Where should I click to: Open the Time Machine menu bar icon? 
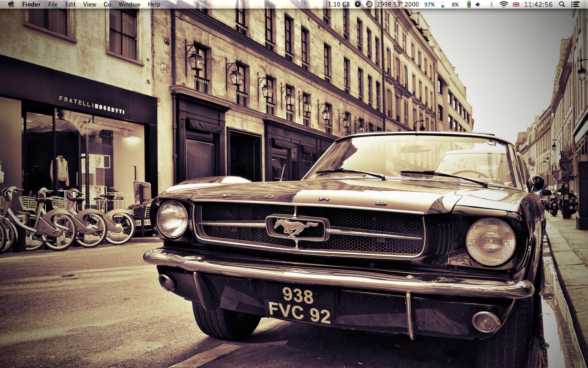point(369,4)
